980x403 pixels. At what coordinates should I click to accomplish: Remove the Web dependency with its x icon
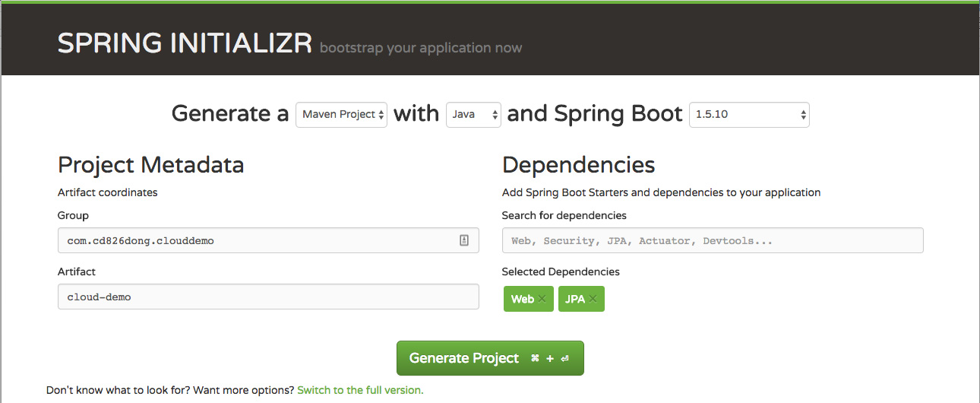[x=542, y=300]
